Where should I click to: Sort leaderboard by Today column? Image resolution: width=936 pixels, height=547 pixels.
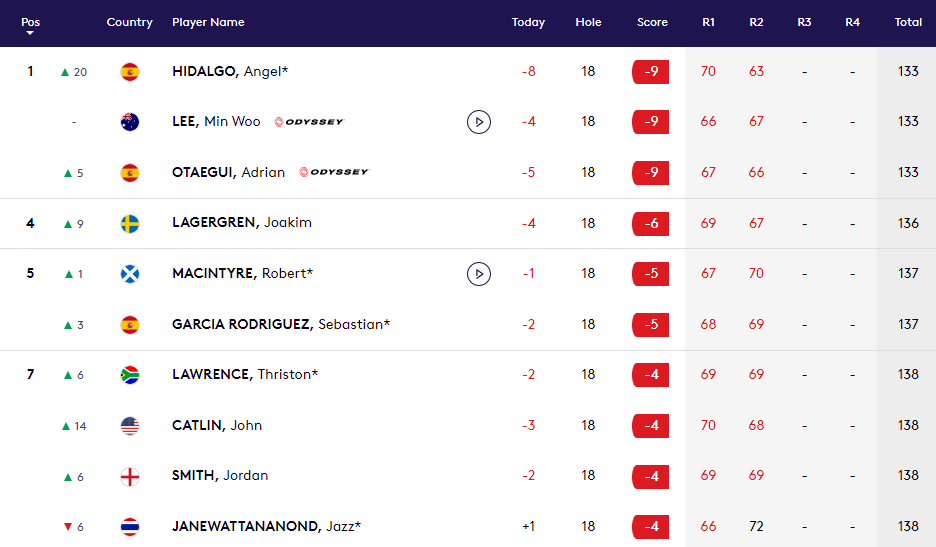pyautogui.click(x=528, y=22)
